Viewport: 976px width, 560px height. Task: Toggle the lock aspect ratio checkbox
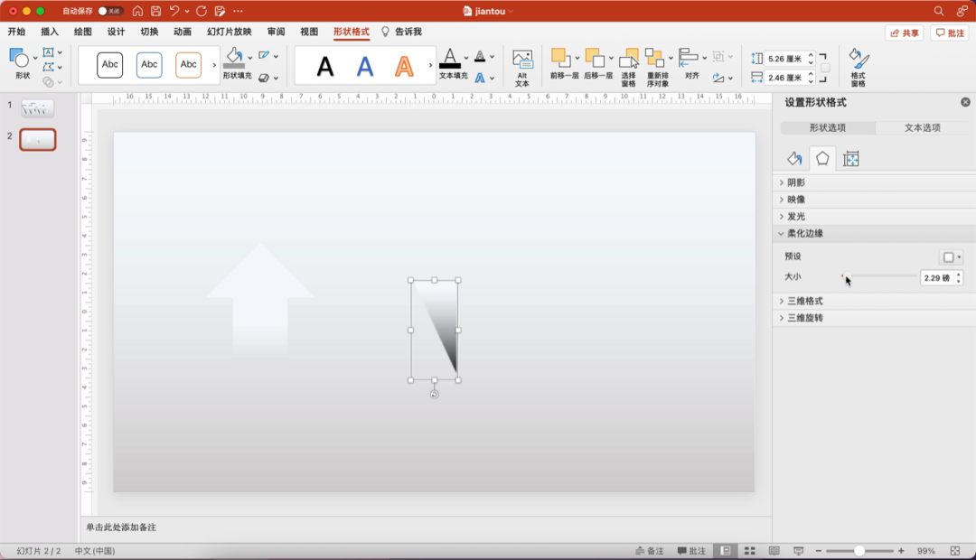(825, 68)
